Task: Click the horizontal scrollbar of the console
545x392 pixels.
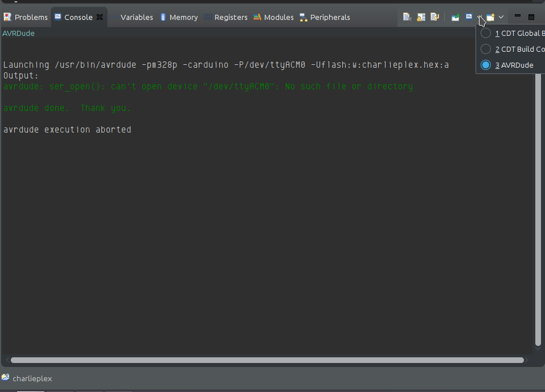Action: 267,360
